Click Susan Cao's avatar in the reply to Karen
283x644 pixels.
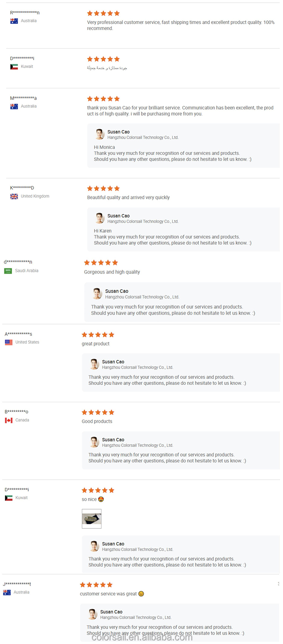point(100,218)
